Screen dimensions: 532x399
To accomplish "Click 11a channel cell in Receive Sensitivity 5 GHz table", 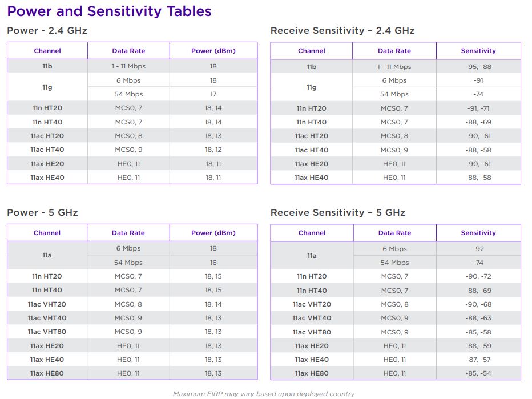I will click(x=312, y=256).
